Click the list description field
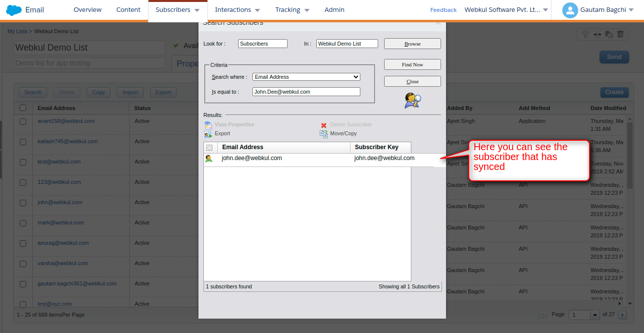This screenshot has height=333, width=644. pos(90,63)
